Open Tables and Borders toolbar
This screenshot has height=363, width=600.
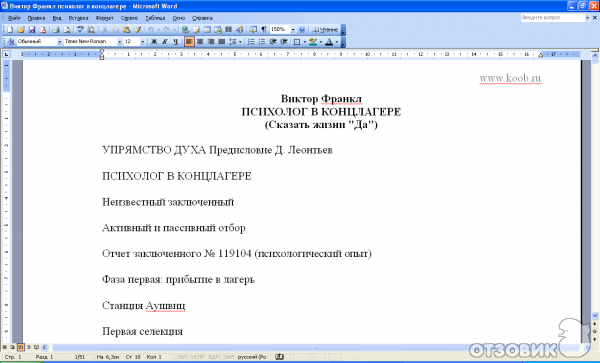[196, 29]
